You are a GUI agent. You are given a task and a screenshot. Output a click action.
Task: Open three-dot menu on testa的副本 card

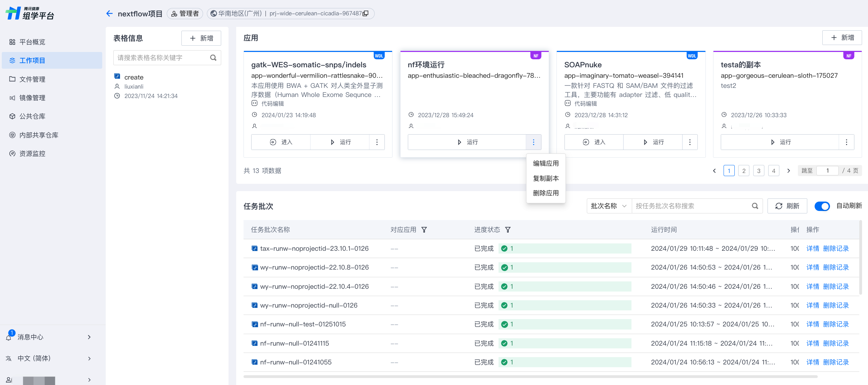[846, 142]
